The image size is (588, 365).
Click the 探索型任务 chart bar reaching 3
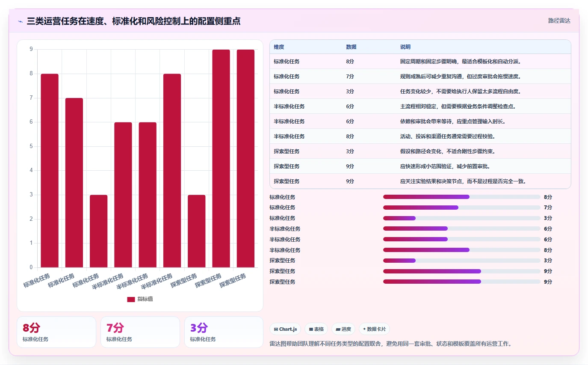[197, 231]
